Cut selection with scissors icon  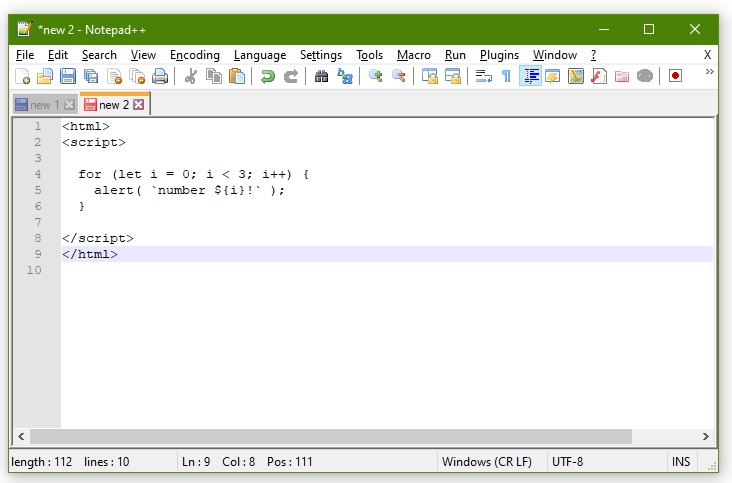(190, 76)
